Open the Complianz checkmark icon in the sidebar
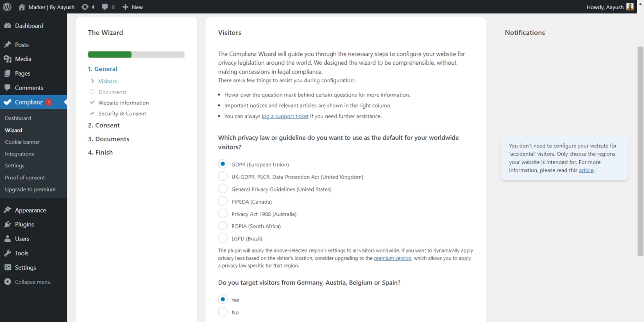Screen dimensions: 644x322 click(x=8, y=102)
